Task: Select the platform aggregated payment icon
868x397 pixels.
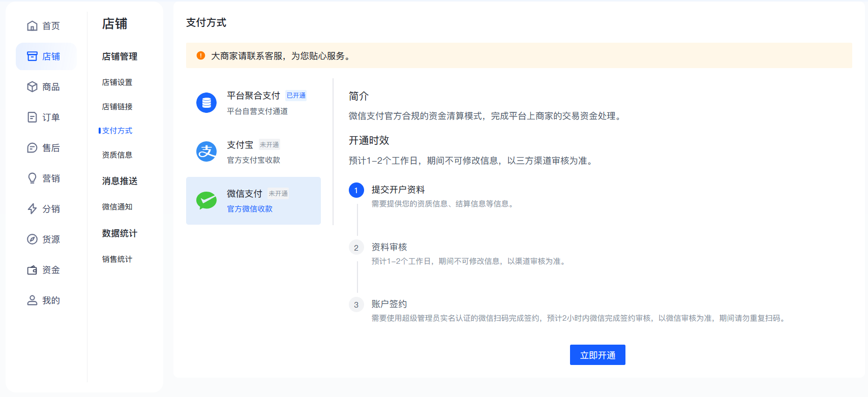Action: [206, 103]
